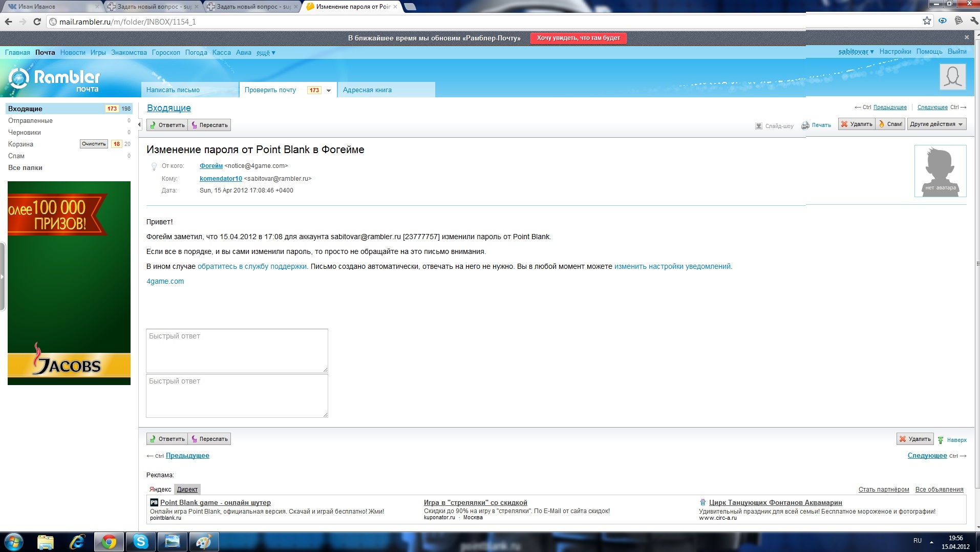Open the sabitovar account dropdown

(x=856, y=52)
